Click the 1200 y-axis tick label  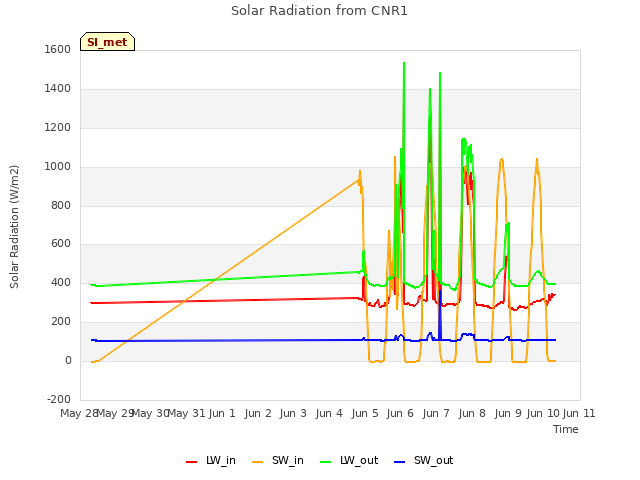click(58, 128)
